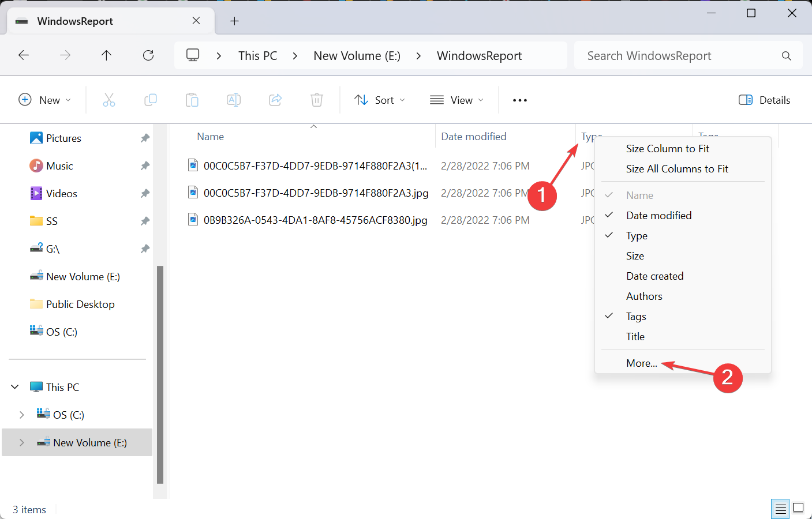
Task: Unpin SS folder from Quick access
Action: [145, 221]
